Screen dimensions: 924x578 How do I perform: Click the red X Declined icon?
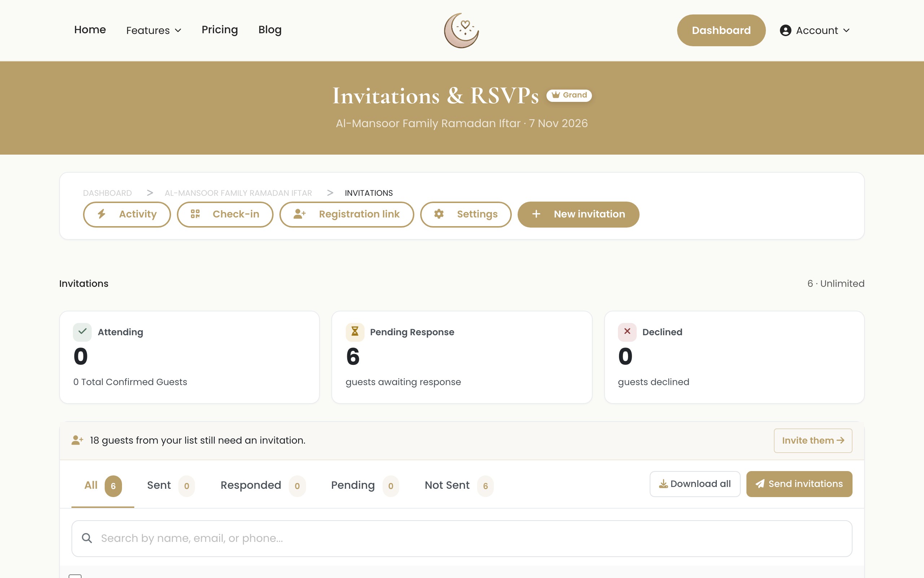627,332
